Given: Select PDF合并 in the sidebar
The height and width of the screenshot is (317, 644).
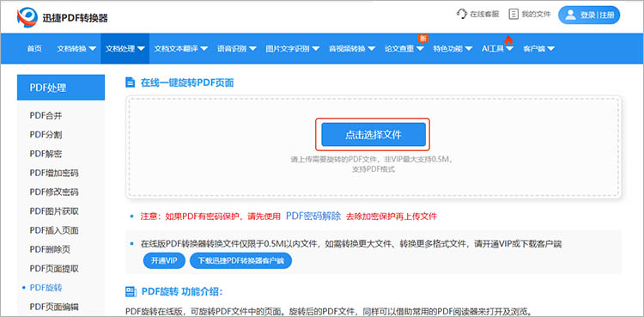Looking at the screenshot, I should (x=46, y=115).
